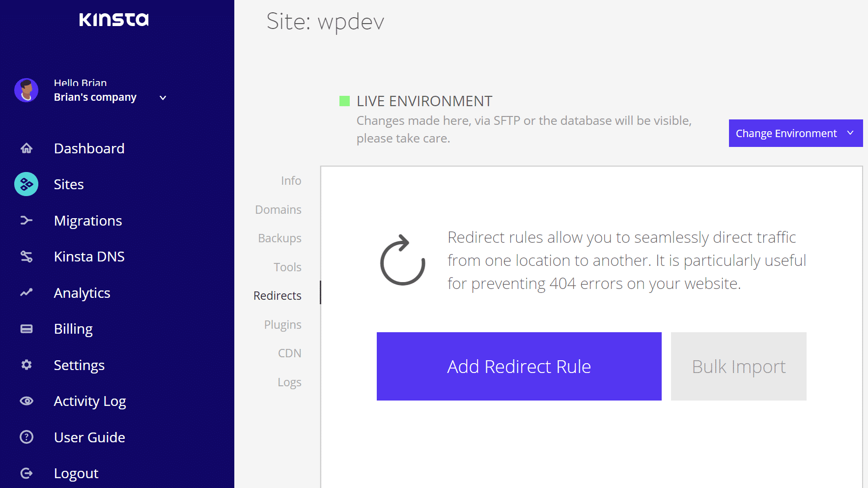The image size is (868, 488).
Task: Click the Billing card icon
Action: pyautogui.click(x=27, y=329)
